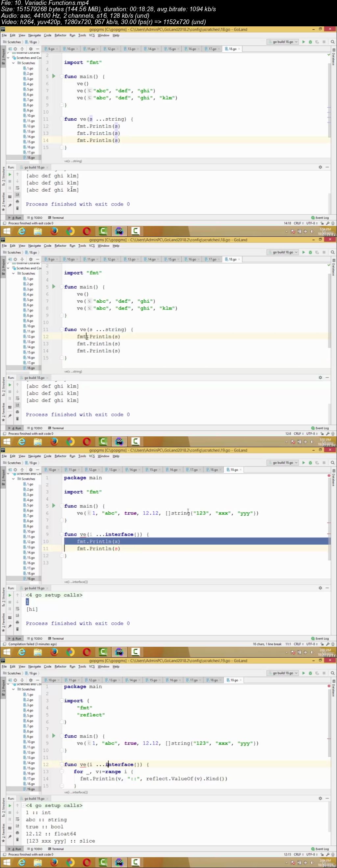Screen dimensions: 337x868
Task: Toggle scroll-to-end icon in the third frame Run panel
Action: click(17, 616)
